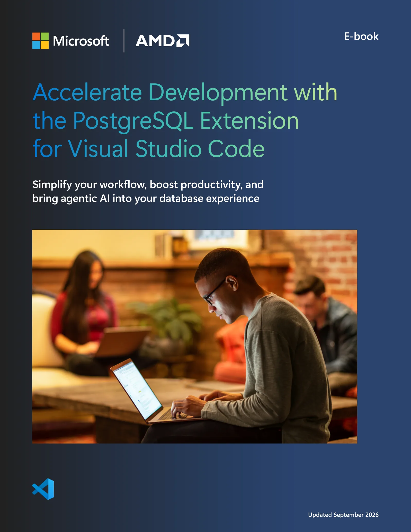Select the E-book label
Screen dimensions: 411x532
click(x=361, y=36)
